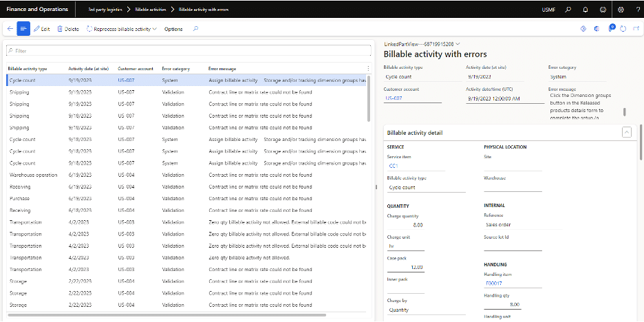
Task: Click the grid's vertical scrollbar
Action: (x=369, y=98)
